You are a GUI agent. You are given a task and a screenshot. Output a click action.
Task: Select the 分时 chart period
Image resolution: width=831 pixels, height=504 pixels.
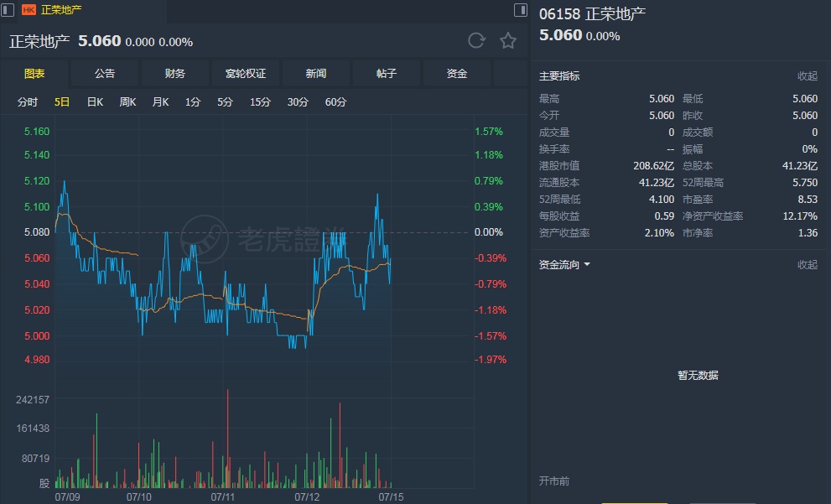[x=28, y=101]
